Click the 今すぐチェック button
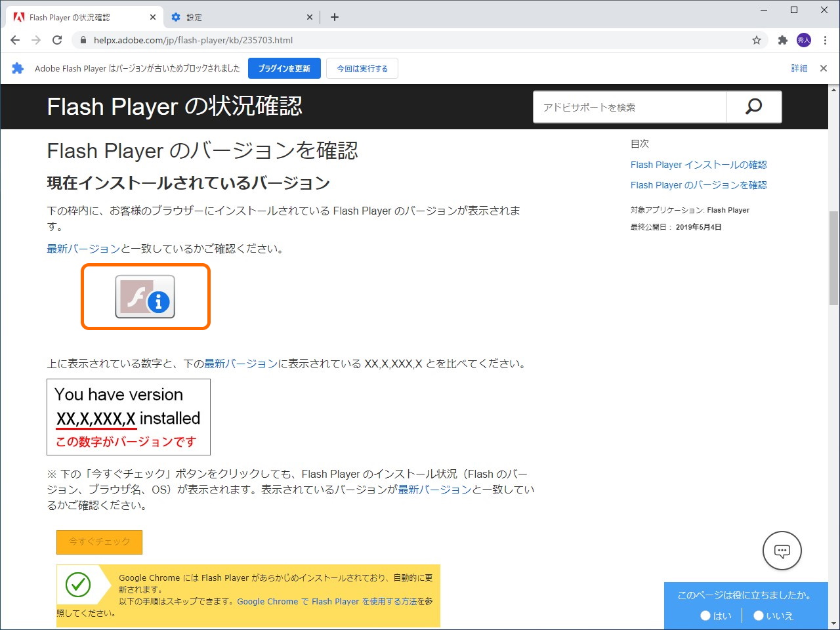This screenshot has height=630, width=840. tap(99, 542)
